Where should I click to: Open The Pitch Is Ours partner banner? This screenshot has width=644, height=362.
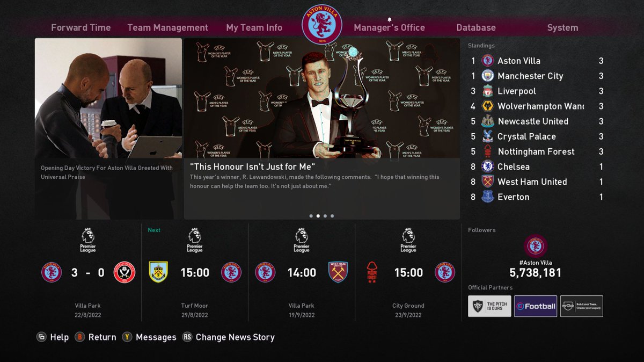(x=489, y=306)
